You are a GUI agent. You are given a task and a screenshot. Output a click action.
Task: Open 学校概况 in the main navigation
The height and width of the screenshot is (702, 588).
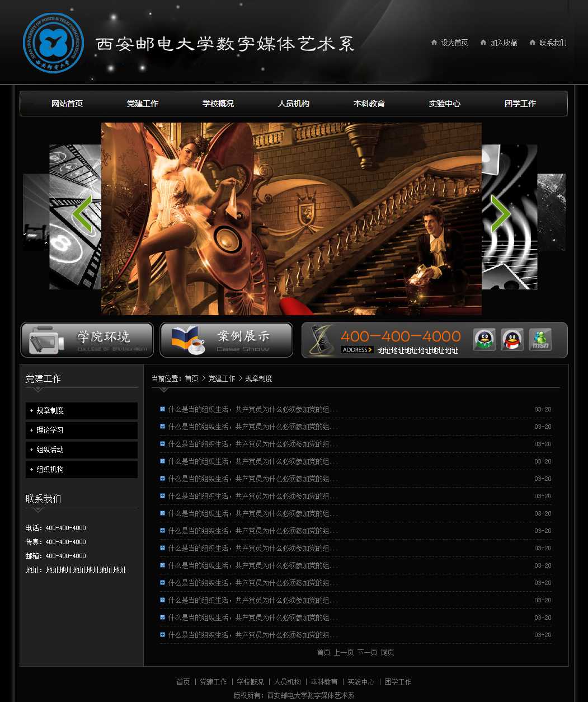coord(218,104)
